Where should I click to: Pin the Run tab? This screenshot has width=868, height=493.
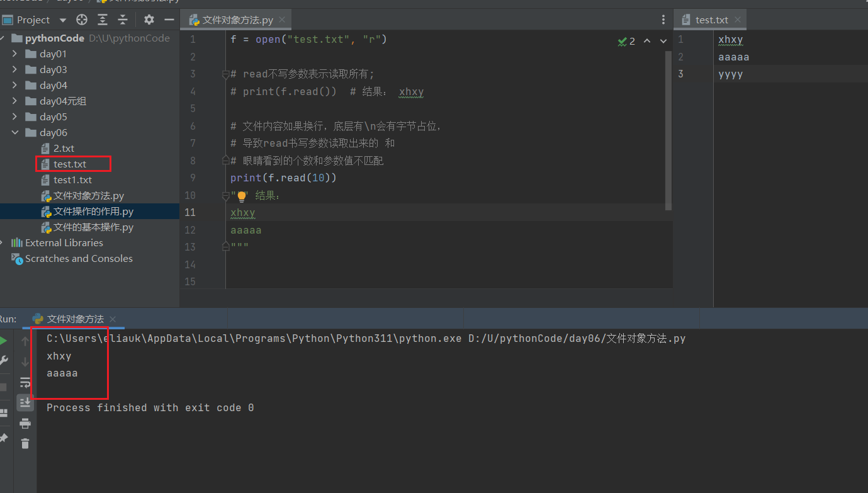pos(3,438)
